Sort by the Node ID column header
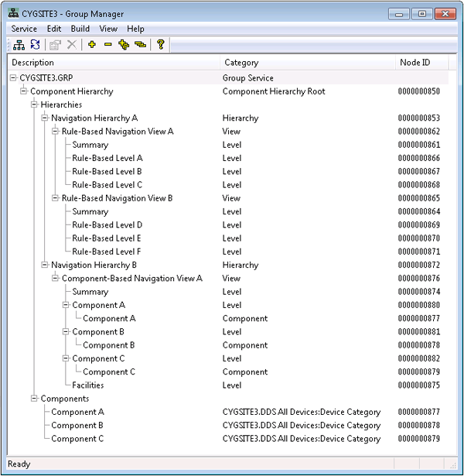 [x=421, y=63]
